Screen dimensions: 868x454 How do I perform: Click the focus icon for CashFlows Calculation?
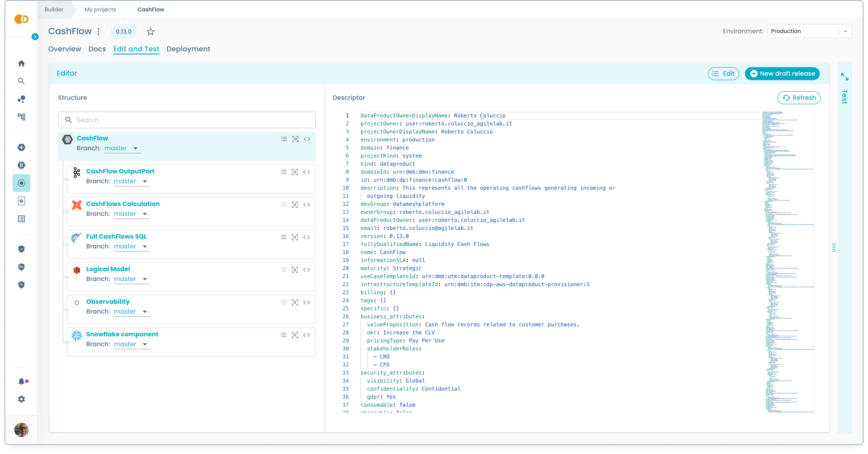[x=295, y=204]
